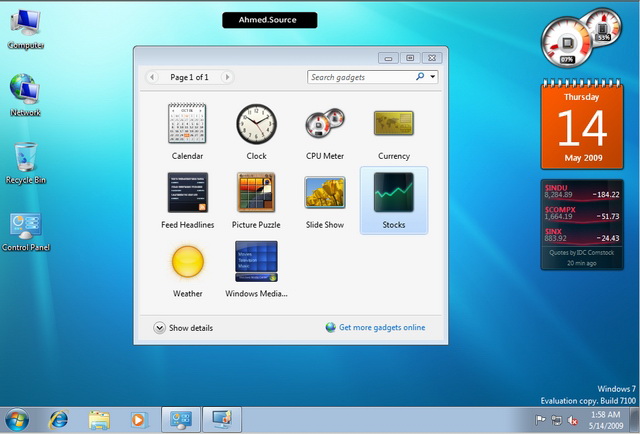The height and width of the screenshot is (434, 640).
Task: Switch to Control Panel taskbar button
Action: (x=181, y=419)
